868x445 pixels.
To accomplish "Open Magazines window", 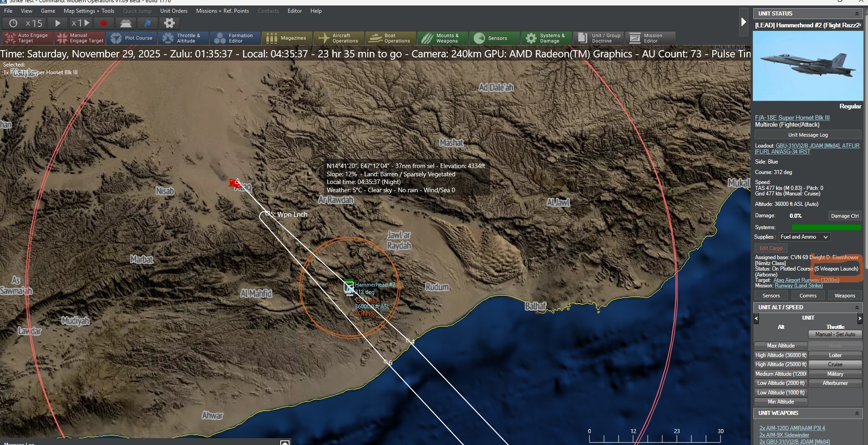I will [x=287, y=38].
